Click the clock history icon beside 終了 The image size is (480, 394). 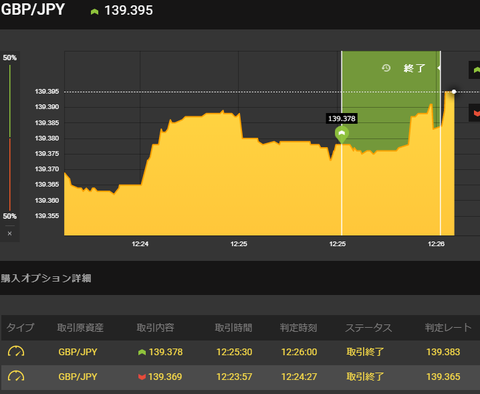386,68
